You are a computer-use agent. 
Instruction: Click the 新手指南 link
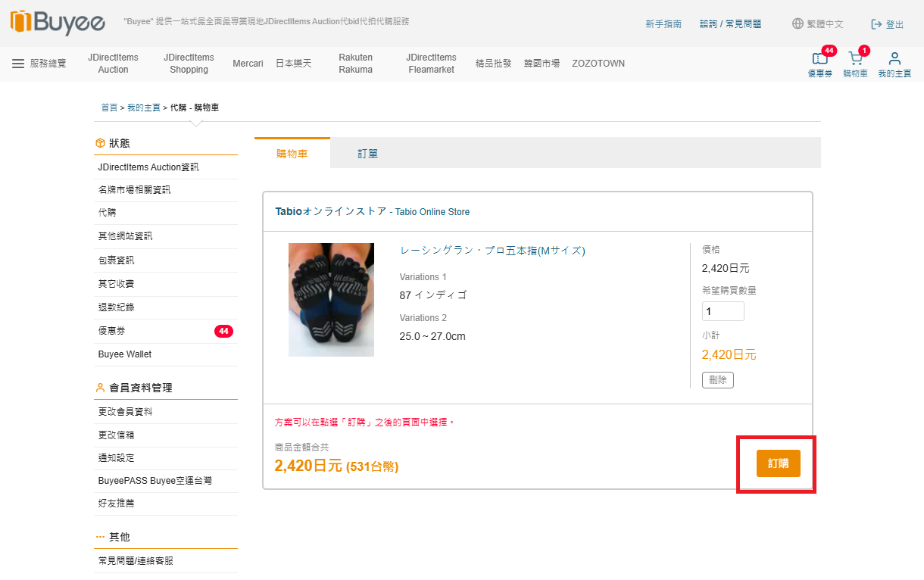(663, 24)
